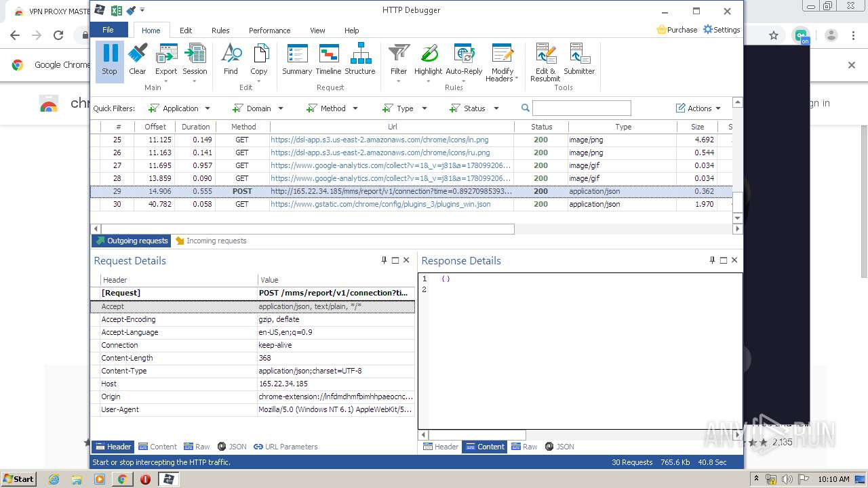Sort the list by Method column
The width and height of the screenshot is (868, 488).
pos(243,127)
